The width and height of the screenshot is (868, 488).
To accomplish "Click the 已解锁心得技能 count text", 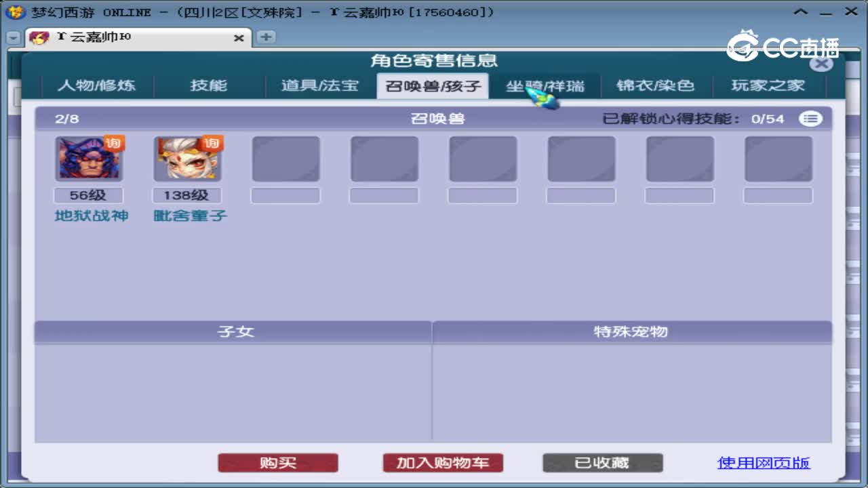I will (x=693, y=119).
